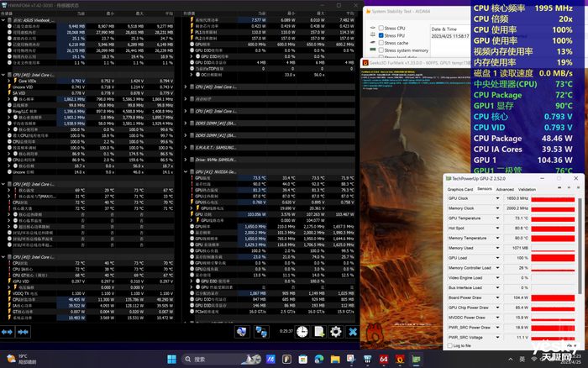Collapse the ASUS Vivobook system section in HWiNFO
The image size is (588, 368).
3,20
